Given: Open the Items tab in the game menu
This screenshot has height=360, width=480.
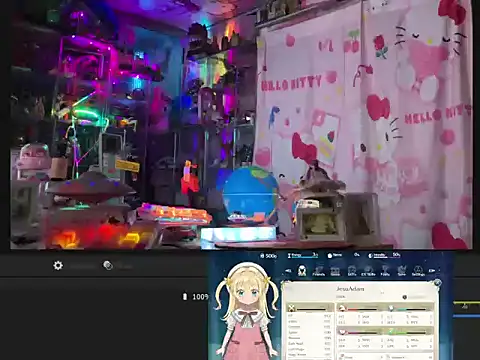Looking at the screenshot, I should click(335, 271).
